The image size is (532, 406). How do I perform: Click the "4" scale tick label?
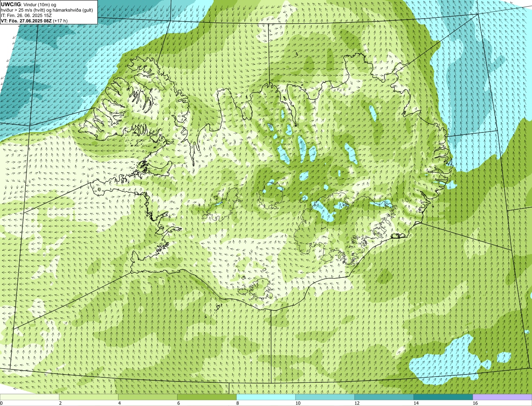coord(119,403)
